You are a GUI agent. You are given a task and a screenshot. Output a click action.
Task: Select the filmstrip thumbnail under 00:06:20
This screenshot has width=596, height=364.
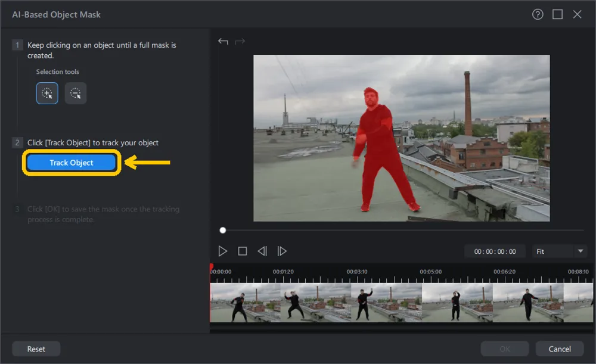tap(528, 303)
